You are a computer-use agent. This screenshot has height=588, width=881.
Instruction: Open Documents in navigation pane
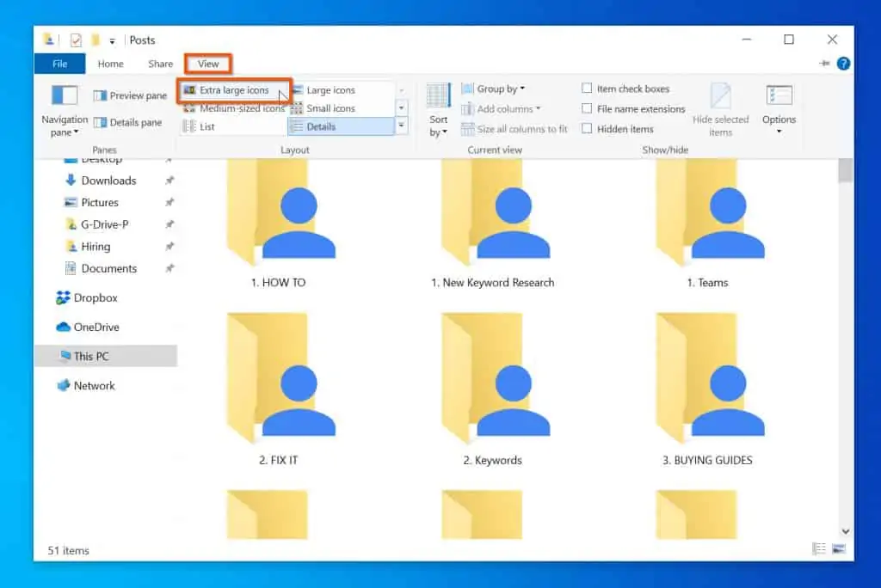[108, 268]
